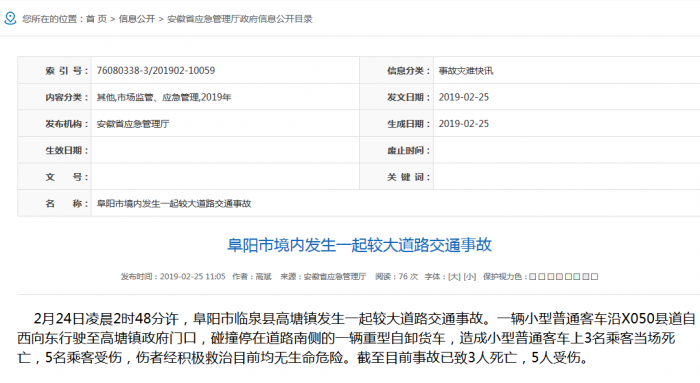Click the blue article title 阜阳市境内发生一起较大道路交通事故
Screen dimensions: 700x383
tap(359, 245)
